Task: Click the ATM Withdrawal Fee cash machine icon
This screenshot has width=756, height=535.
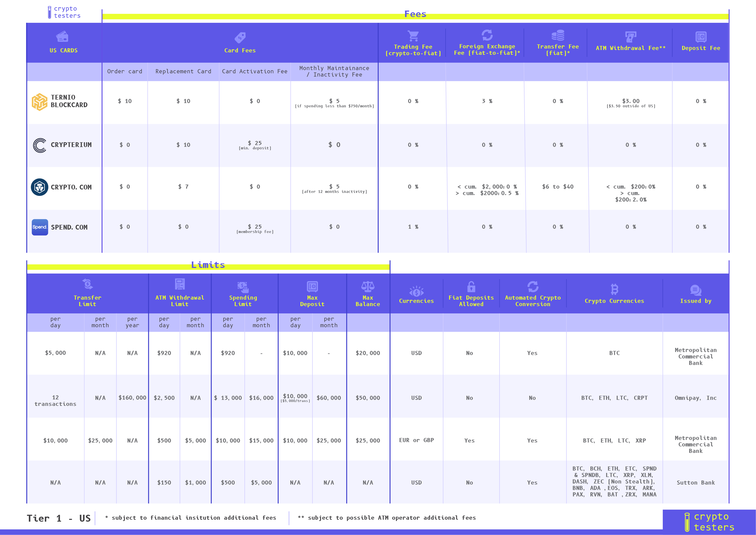Action: [x=631, y=37]
